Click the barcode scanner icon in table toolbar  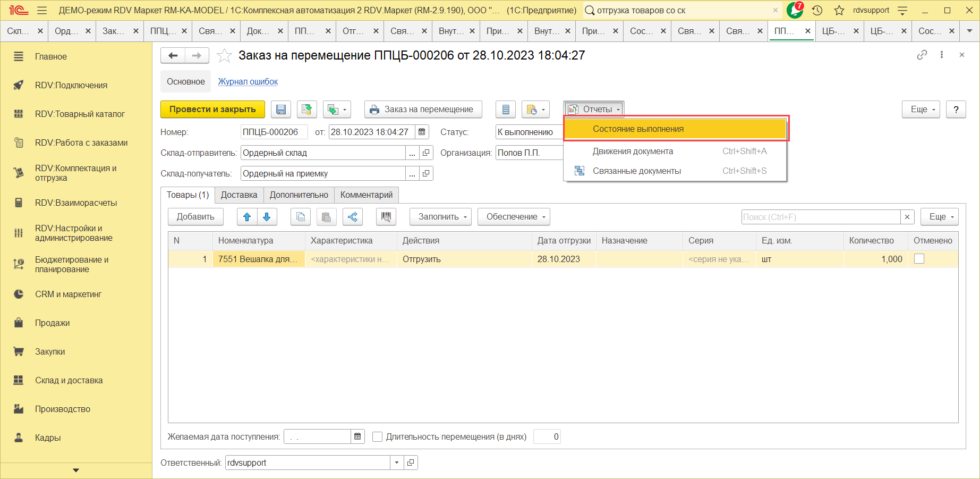(386, 217)
